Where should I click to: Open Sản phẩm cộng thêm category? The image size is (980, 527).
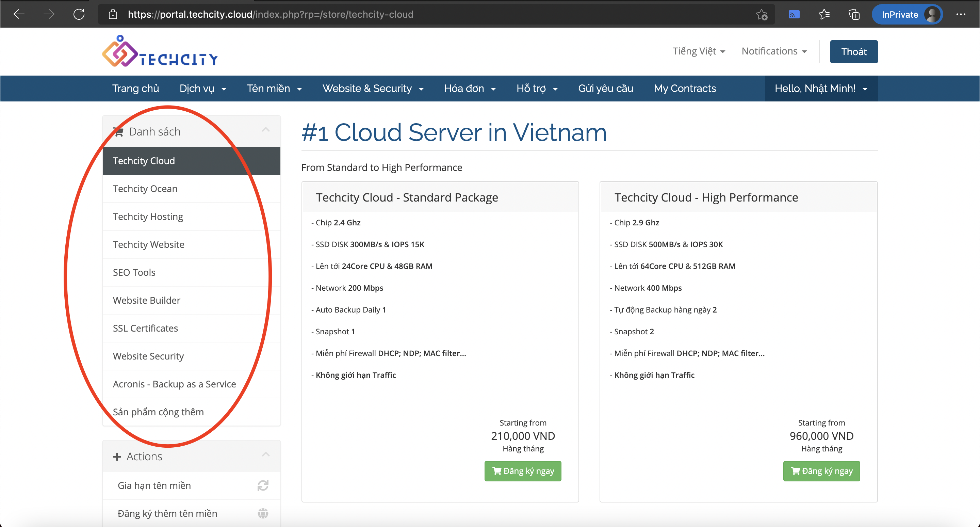tap(191, 412)
